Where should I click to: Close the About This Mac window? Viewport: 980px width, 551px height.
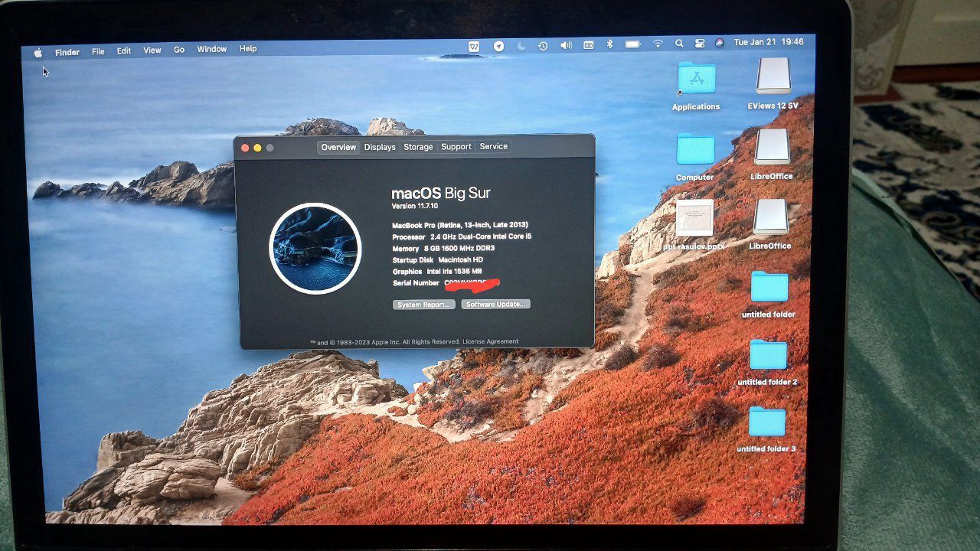pos(245,148)
